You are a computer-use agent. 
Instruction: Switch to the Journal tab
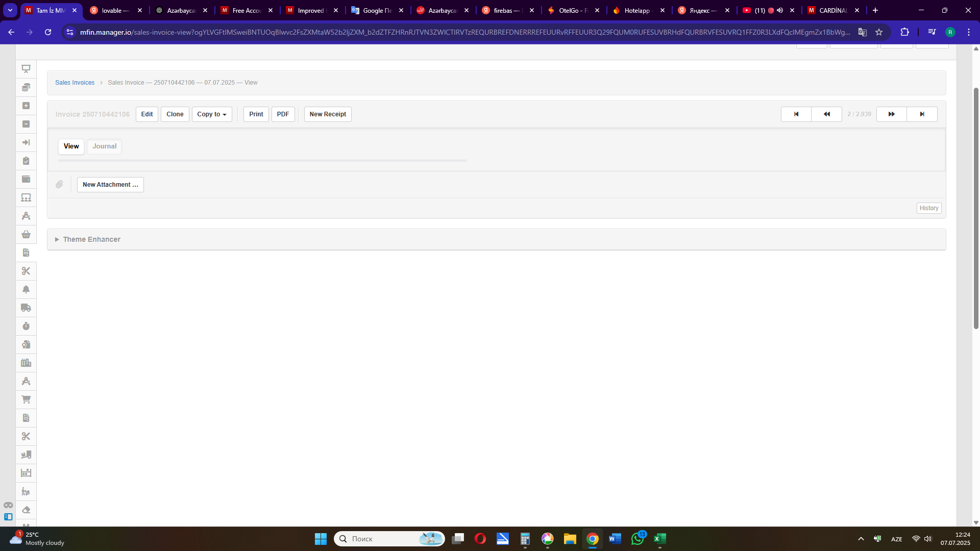104,146
